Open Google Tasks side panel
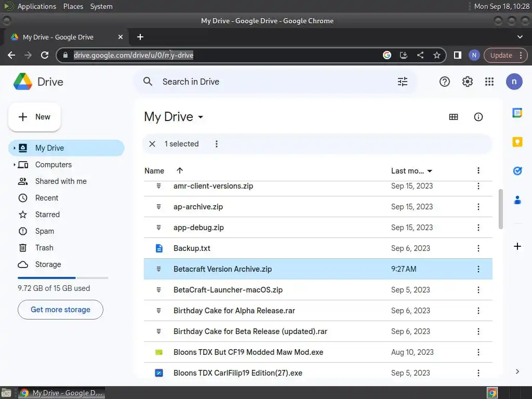 (x=517, y=171)
